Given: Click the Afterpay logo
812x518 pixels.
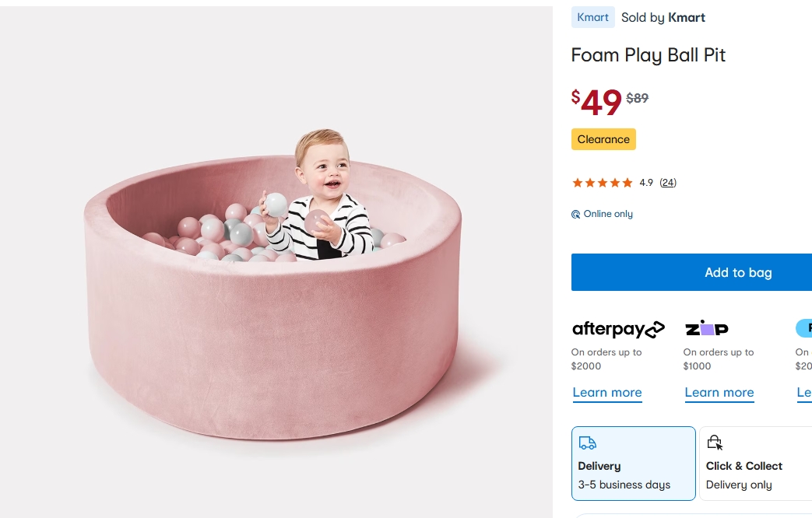Looking at the screenshot, I should 618,329.
